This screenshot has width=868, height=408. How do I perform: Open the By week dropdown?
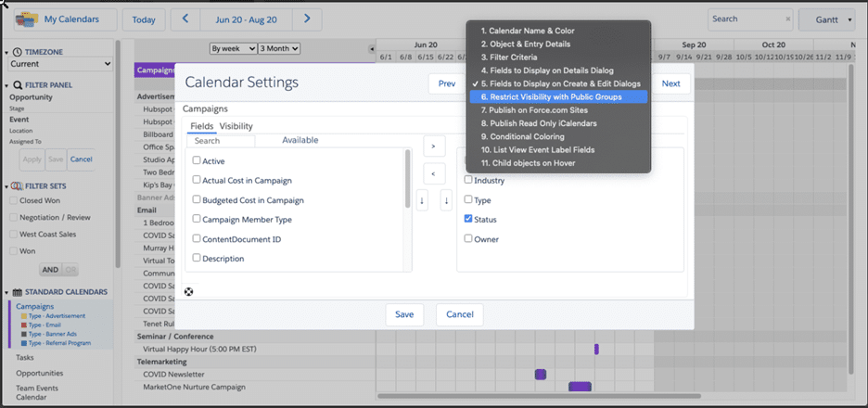click(x=232, y=48)
